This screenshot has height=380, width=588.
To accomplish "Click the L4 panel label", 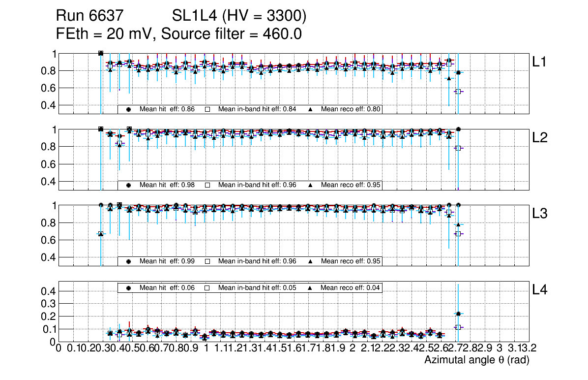I will tap(540, 290).
